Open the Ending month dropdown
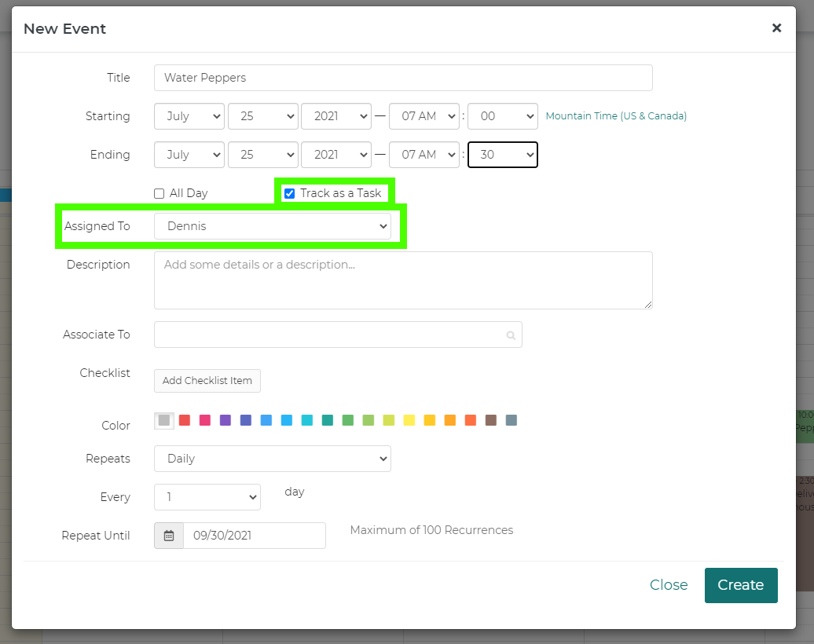 point(189,155)
